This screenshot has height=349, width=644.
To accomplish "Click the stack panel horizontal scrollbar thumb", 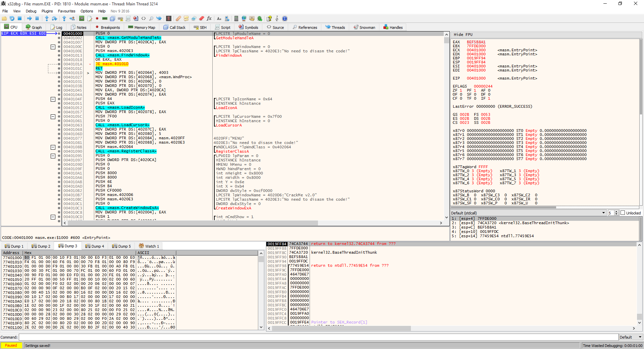I will click(341, 328).
